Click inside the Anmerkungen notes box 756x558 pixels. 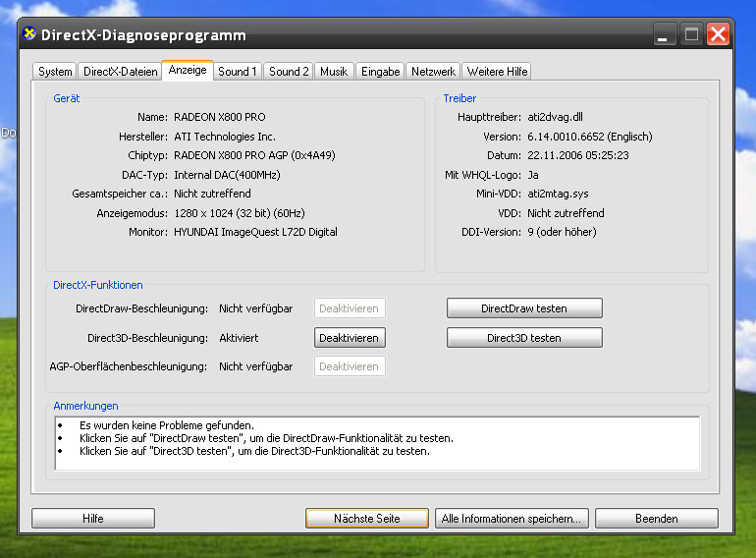coord(378,443)
